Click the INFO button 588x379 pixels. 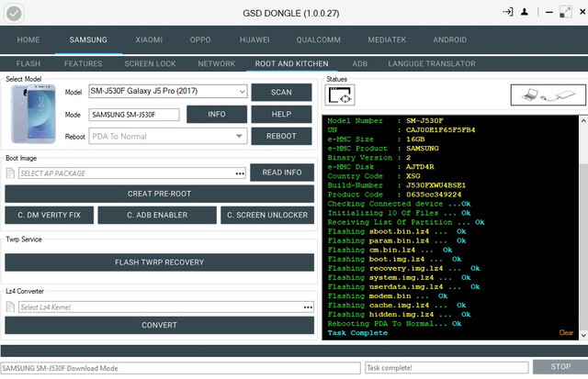217,114
